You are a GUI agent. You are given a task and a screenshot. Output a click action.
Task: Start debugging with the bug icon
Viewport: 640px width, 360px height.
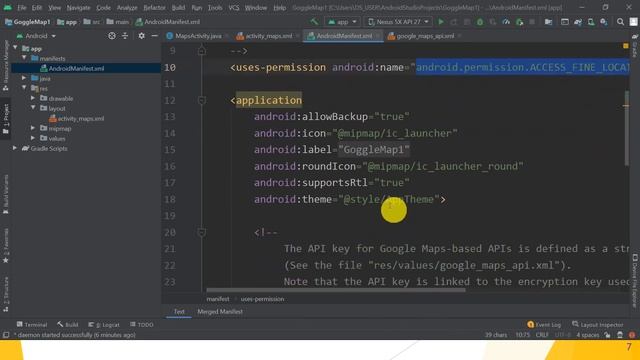tap(480, 22)
